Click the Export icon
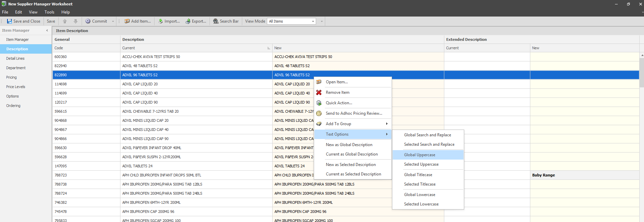This screenshot has height=222, width=644. pyautogui.click(x=188, y=21)
